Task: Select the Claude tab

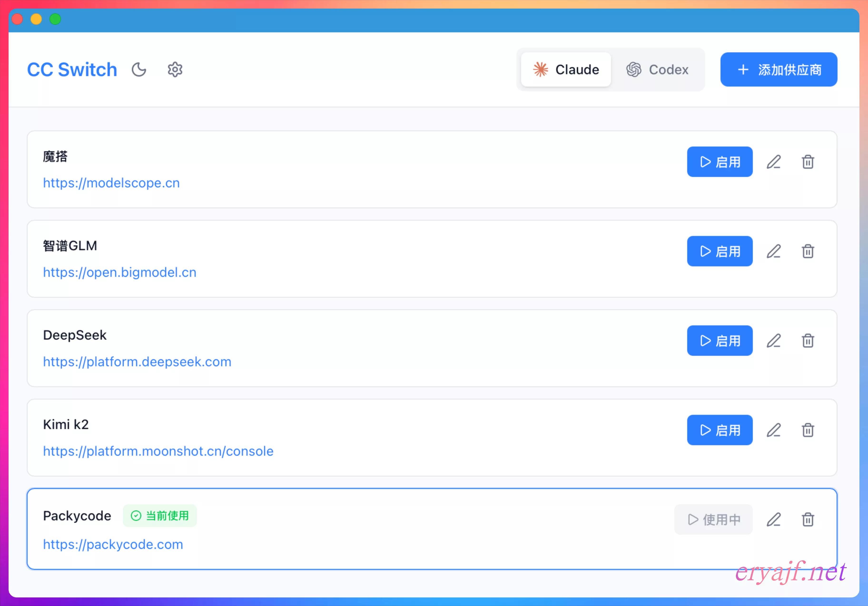Action: tap(566, 70)
